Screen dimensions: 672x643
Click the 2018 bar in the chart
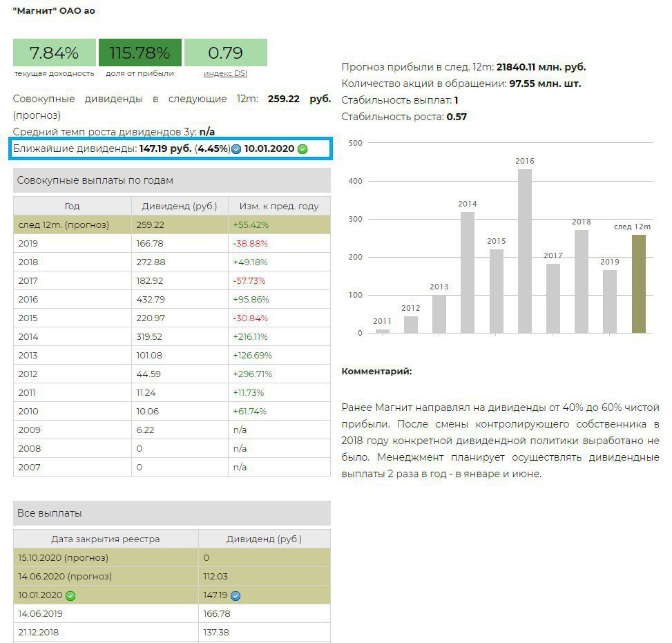(582, 282)
